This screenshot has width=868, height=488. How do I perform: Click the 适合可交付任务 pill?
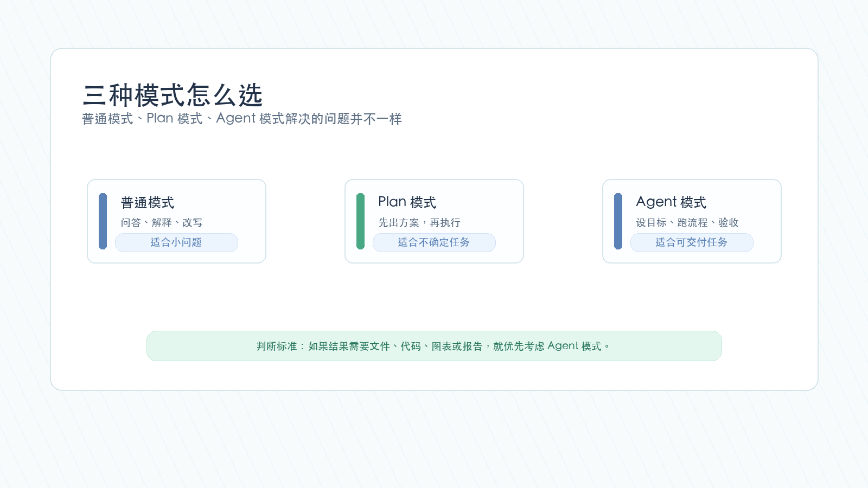click(x=692, y=242)
